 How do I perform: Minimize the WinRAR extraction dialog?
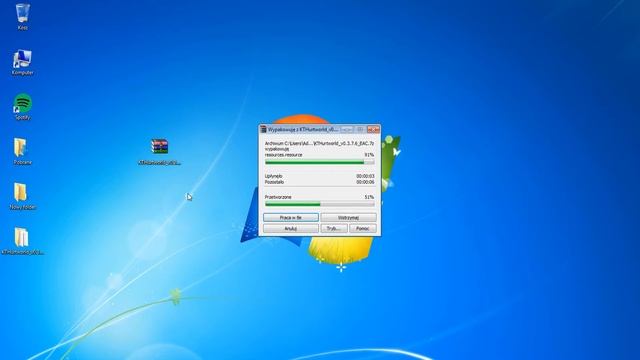pos(347,129)
